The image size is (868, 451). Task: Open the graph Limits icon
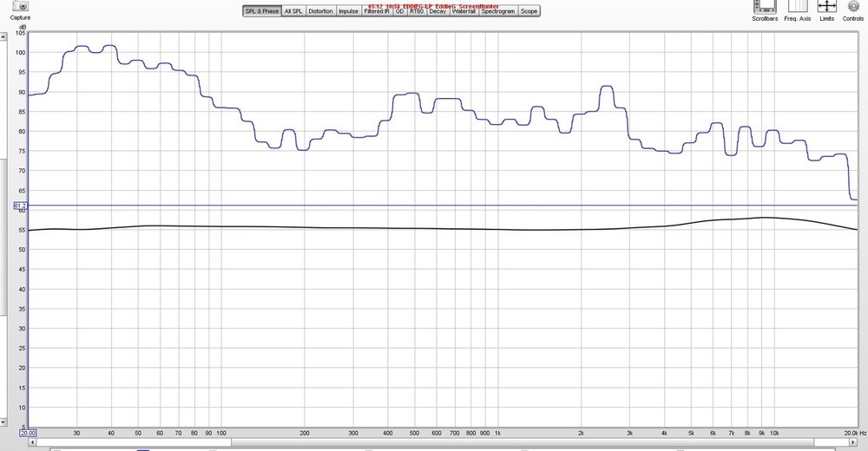tap(827, 6)
